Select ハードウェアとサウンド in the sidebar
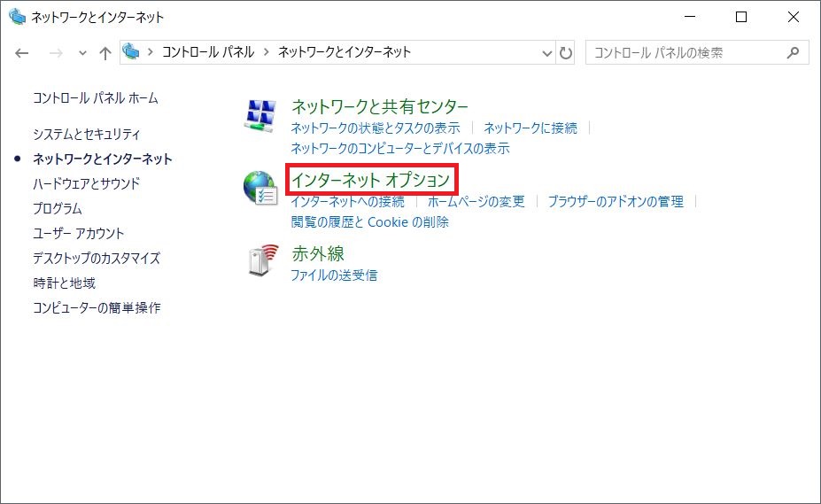The width and height of the screenshot is (821, 504). [86, 184]
